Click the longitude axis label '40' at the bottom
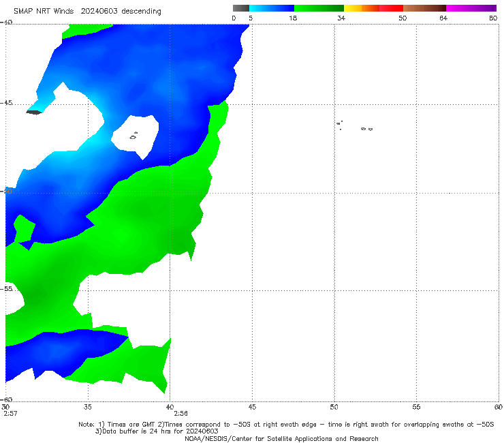504x443 pixels. [x=170, y=407]
